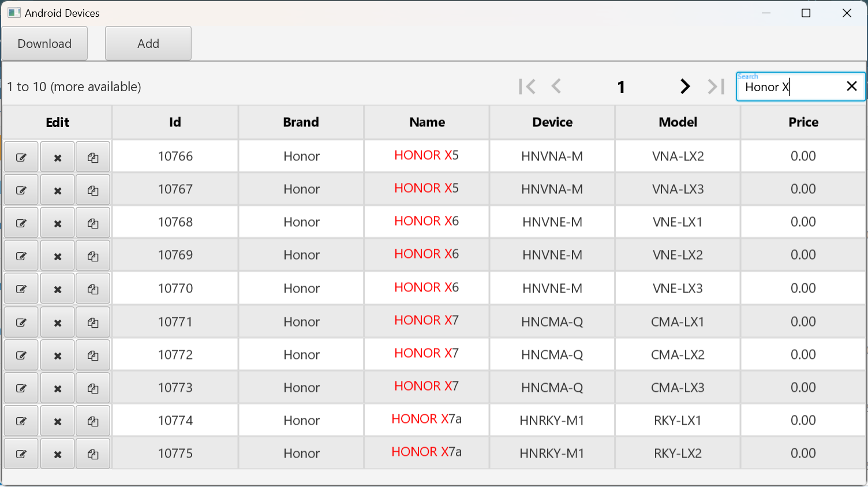Go to the first page
This screenshot has height=487, width=868.
(527, 87)
